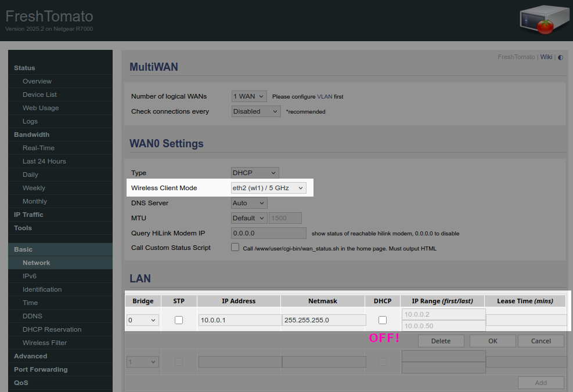The width and height of the screenshot is (573, 392).
Task: Open Logs page
Action: pyautogui.click(x=30, y=121)
